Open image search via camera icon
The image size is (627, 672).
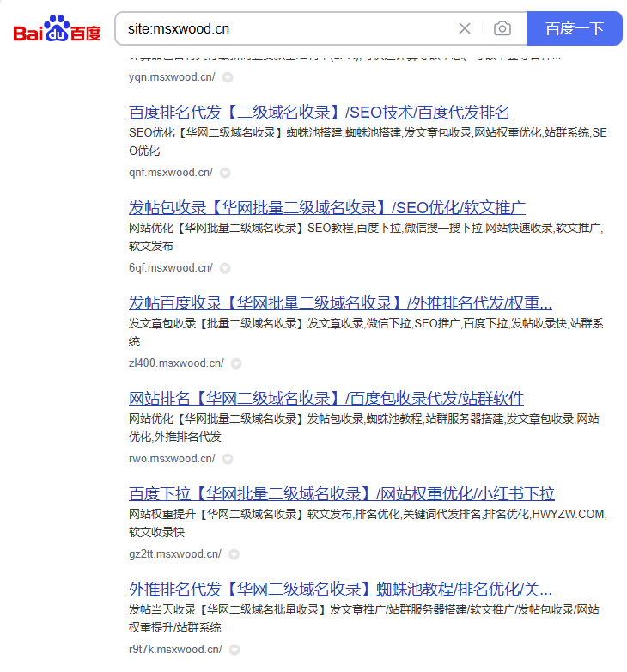coord(502,28)
